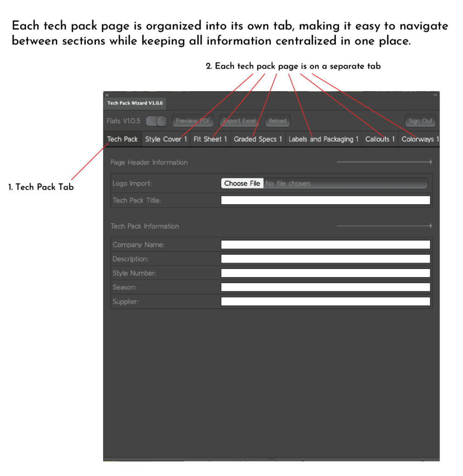Collapse the panel using the double-chevron icon

(435, 95)
